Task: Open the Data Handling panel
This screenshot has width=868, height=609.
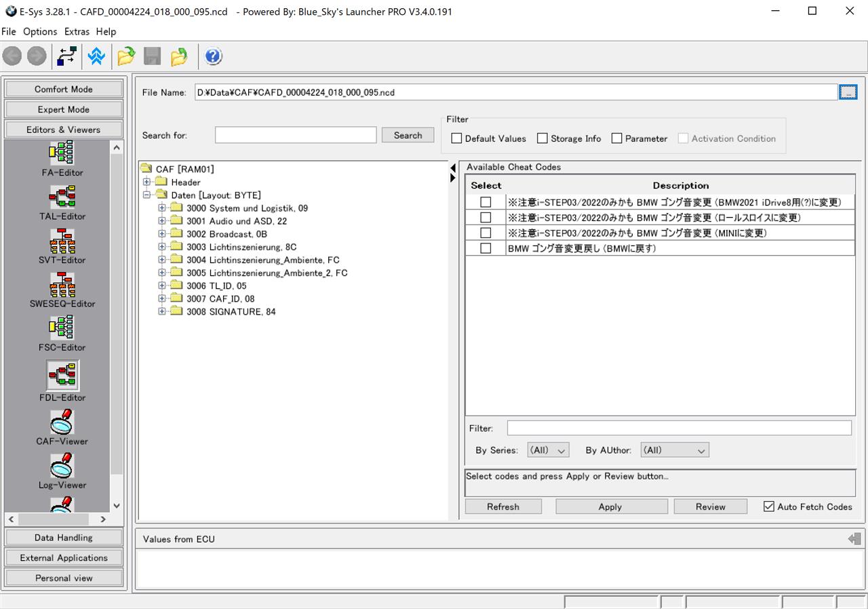Action: [x=64, y=538]
